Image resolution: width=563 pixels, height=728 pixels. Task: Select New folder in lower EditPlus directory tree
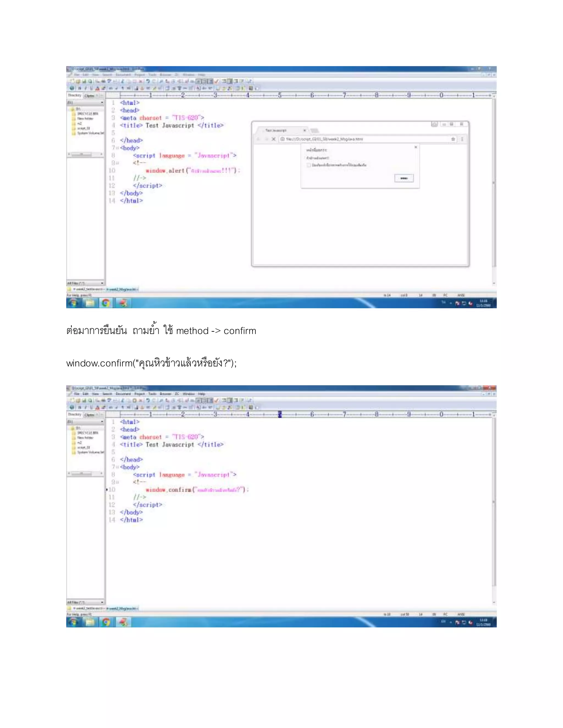point(85,438)
